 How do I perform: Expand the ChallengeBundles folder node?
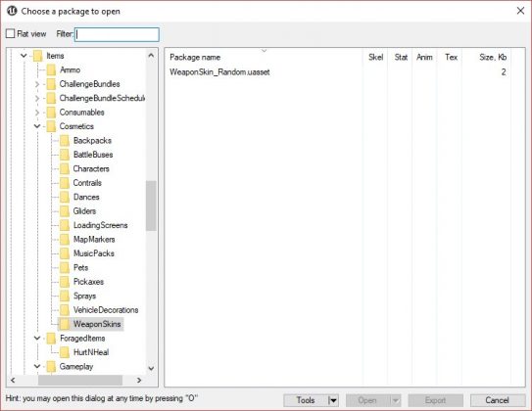[x=37, y=84]
